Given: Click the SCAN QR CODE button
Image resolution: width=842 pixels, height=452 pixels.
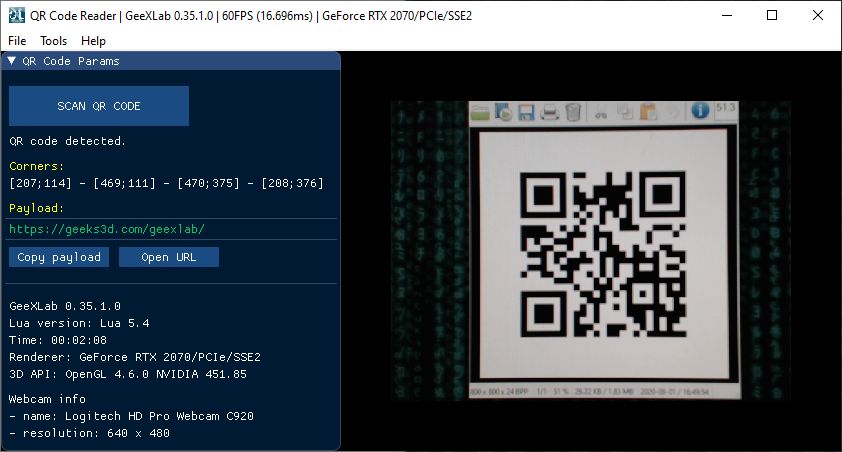Looking at the screenshot, I should tap(99, 106).
